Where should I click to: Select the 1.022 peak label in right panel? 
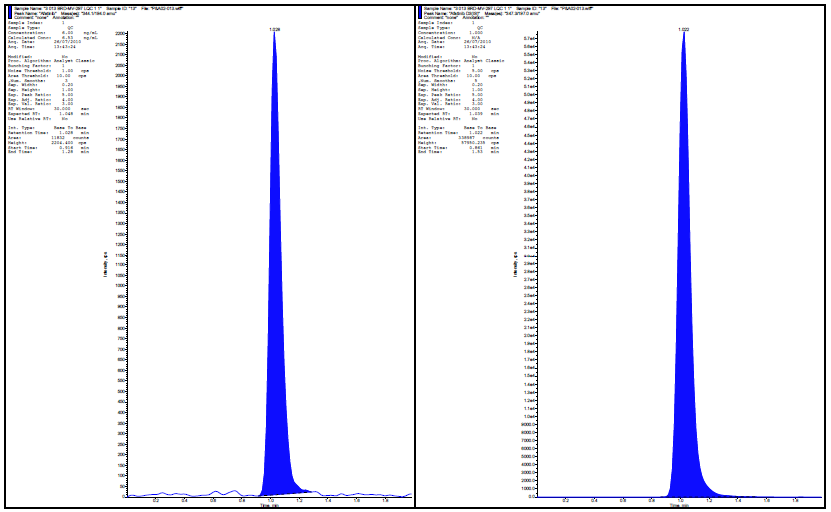pyautogui.click(x=683, y=30)
